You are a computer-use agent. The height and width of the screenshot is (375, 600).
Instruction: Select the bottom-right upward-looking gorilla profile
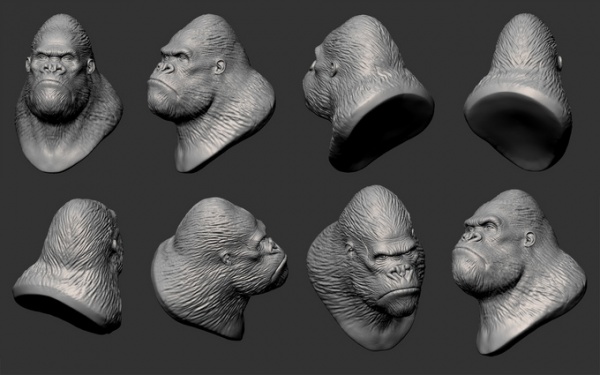pyautogui.click(x=518, y=272)
